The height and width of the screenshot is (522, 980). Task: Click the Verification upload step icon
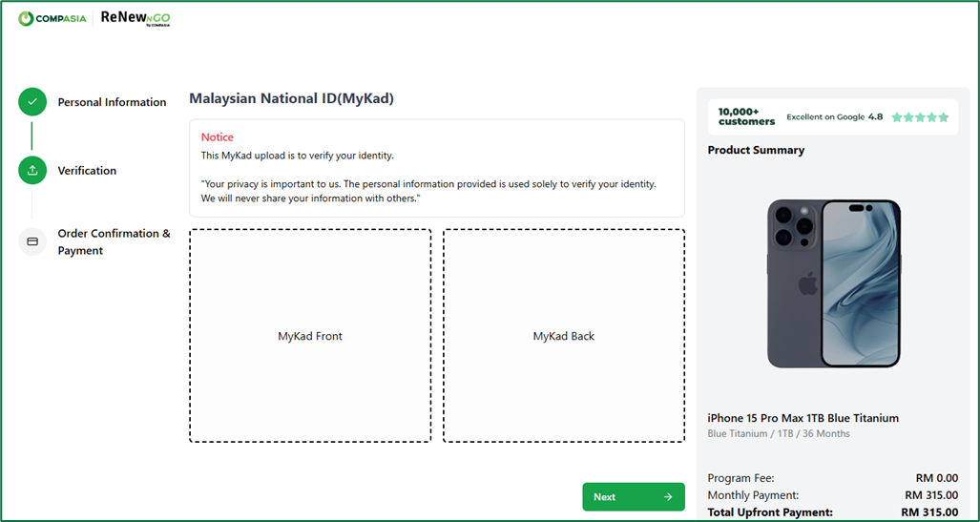32,170
